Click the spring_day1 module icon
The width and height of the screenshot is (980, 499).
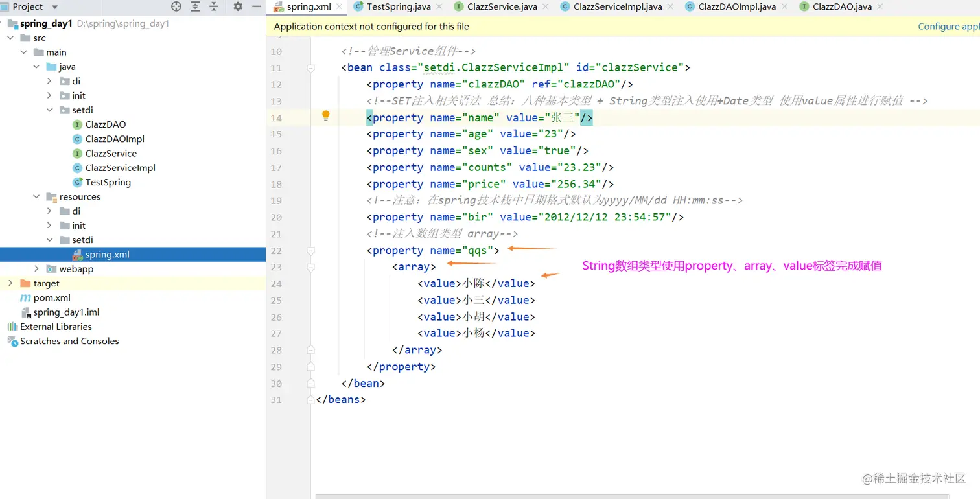(12, 23)
